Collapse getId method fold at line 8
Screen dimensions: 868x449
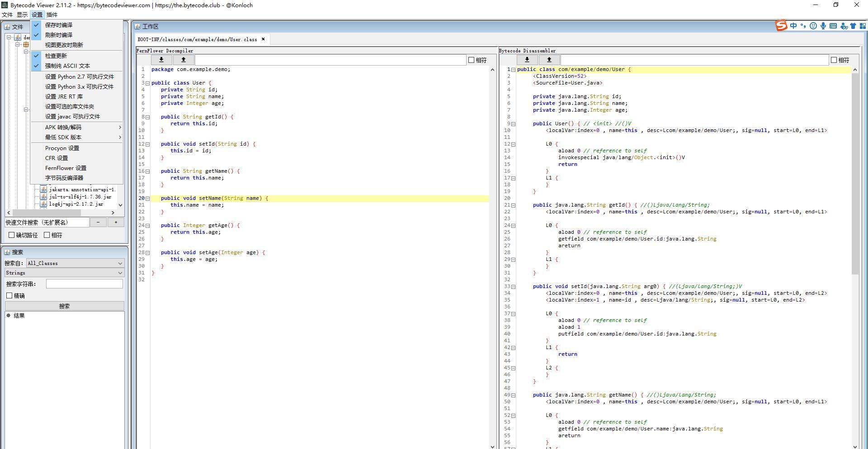148,117
